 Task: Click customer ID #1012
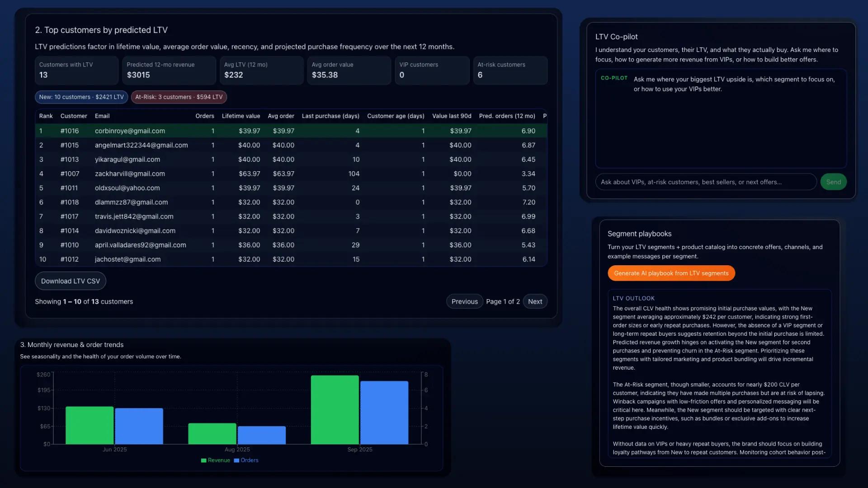pyautogui.click(x=70, y=259)
